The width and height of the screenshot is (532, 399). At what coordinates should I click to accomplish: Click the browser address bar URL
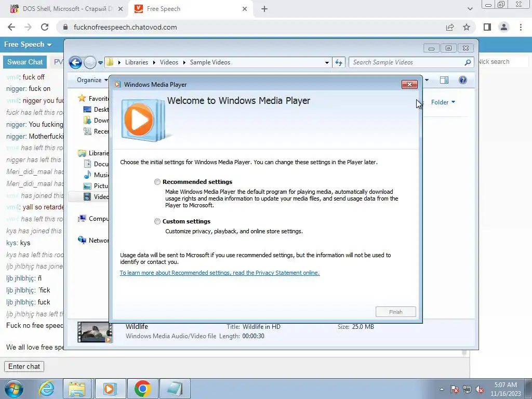click(x=125, y=27)
